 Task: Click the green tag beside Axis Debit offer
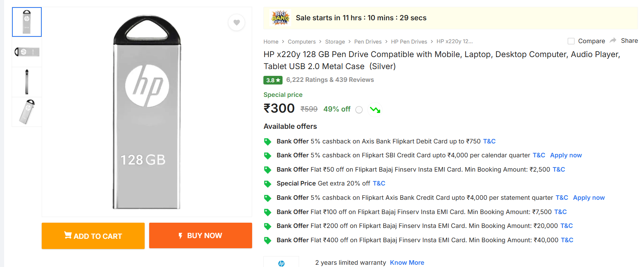click(268, 142)
